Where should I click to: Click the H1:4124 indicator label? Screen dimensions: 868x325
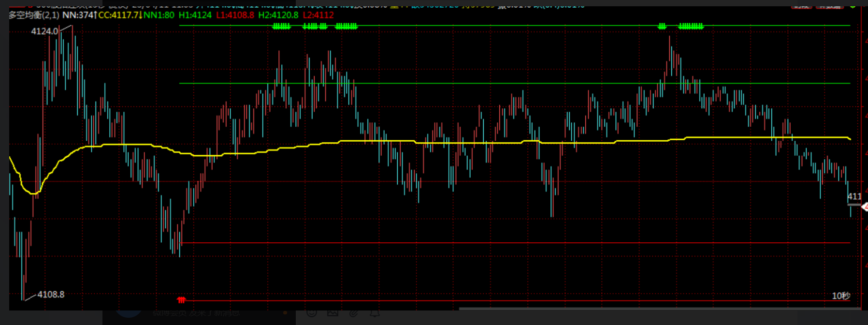click(195, 15)
